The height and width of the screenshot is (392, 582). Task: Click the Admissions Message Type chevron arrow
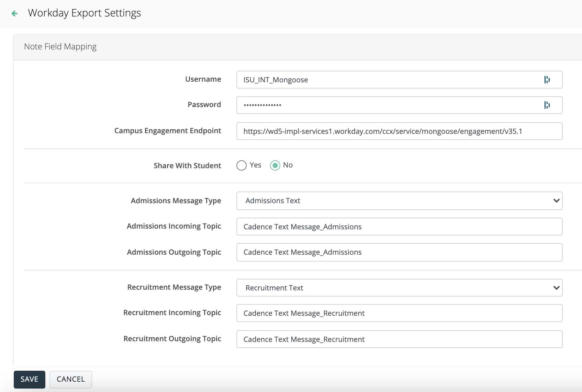coord(556,201)
